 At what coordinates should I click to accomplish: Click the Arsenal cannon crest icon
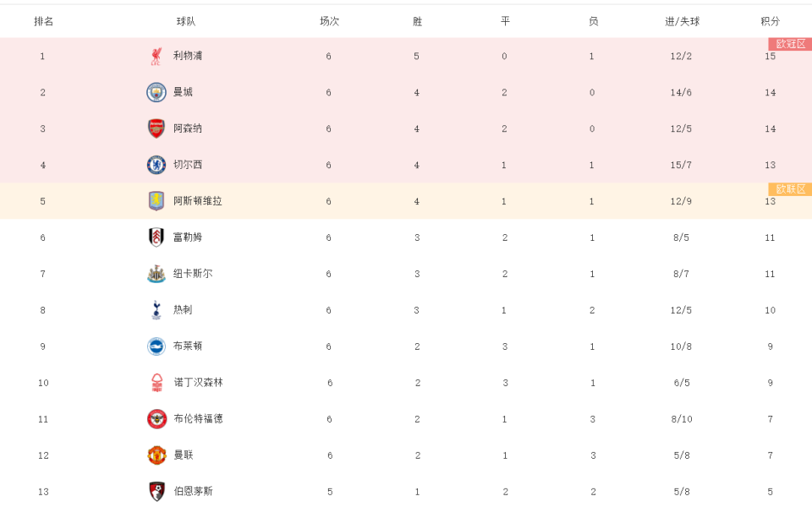pos(156,128)
